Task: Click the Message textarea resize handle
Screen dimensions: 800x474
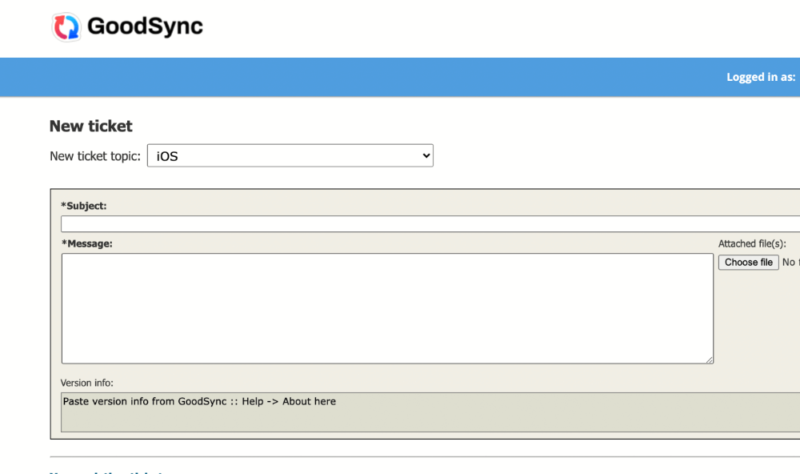Action: click(709, 360)
